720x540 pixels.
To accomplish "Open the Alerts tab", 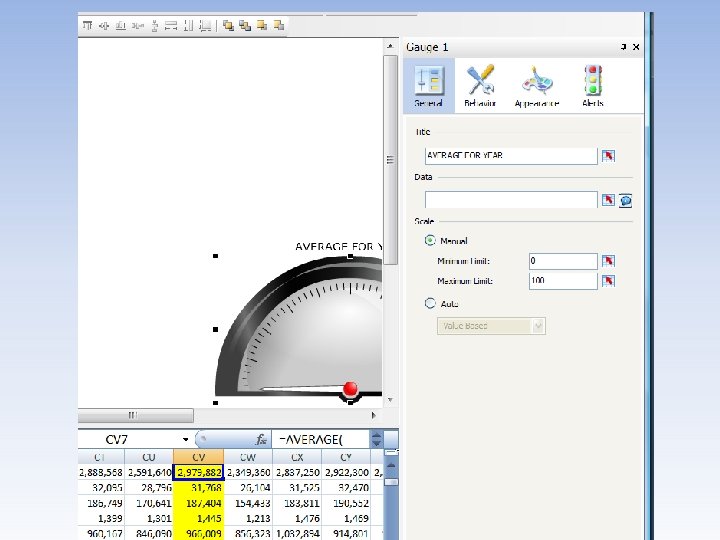I will (593, 86).
